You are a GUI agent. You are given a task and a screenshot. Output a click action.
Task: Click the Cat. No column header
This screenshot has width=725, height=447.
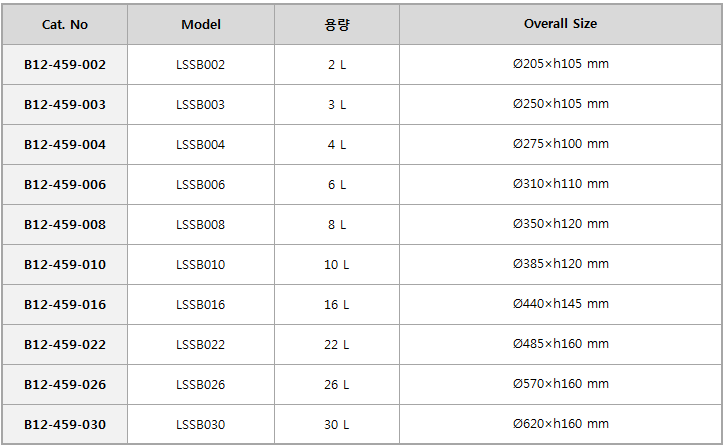point(65,24)
